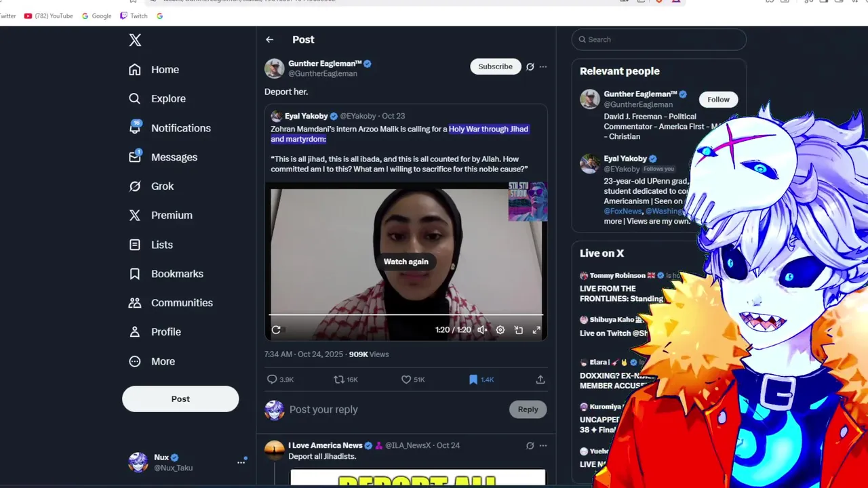Open Eyal Yakoby's quoted post name
Screen dimensions: 868x488
click(306, 116)
